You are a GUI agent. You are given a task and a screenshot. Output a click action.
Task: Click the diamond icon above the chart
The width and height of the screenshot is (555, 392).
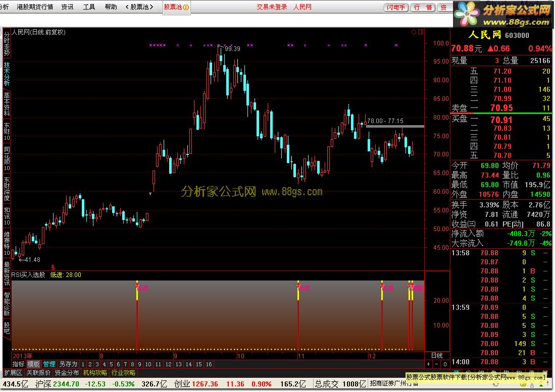[x=414, y=32]
